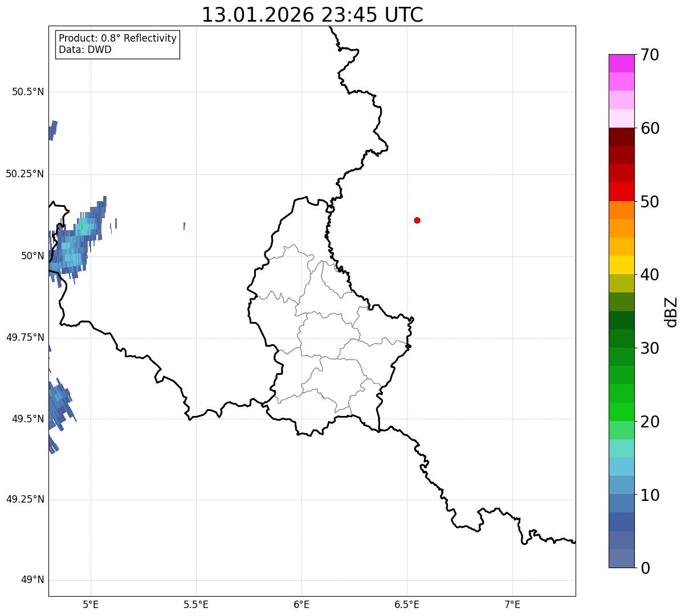Image resolution: width=685 pixels, height=616 pixels.
Task: Select the turquoise colorbar swatch below 20
Action: (622, 448)
